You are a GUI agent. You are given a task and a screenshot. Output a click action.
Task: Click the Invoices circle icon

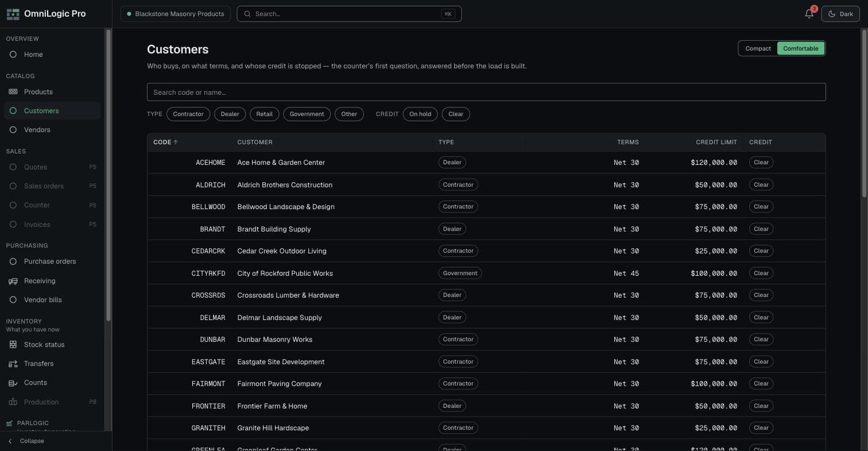pyautogui.click(x=13, y=225)
